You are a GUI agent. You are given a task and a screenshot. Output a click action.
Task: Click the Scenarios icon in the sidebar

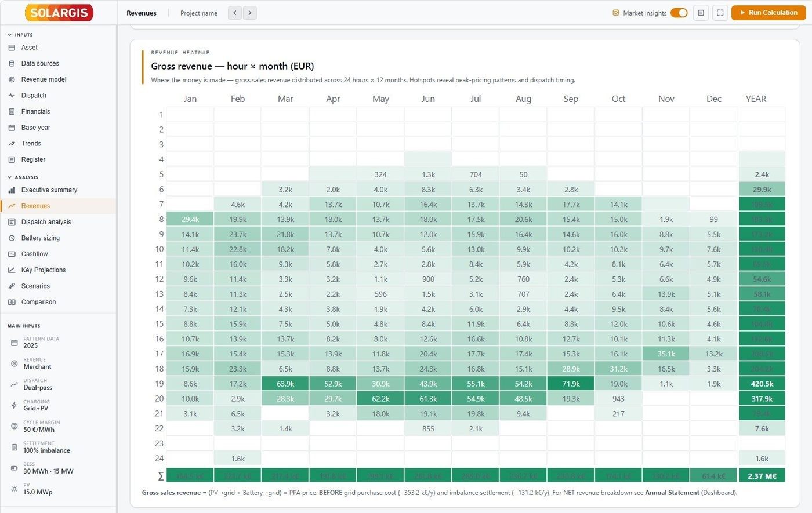click(12, 286)
